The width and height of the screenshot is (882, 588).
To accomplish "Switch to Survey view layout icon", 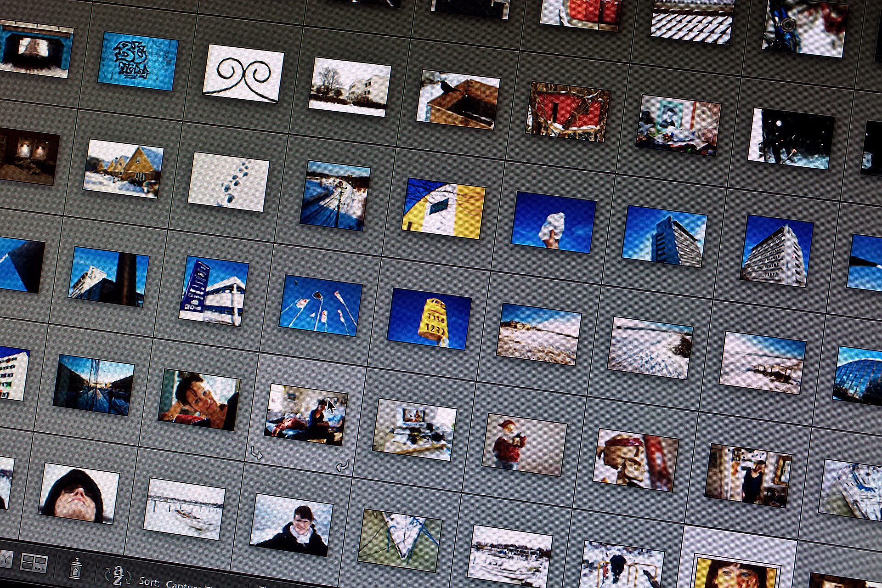I will (34, 563).
